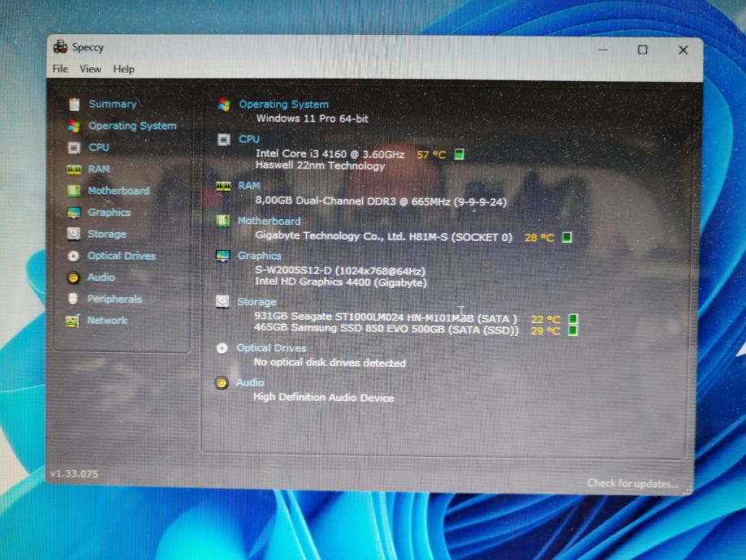Image resolution: width=746 pixels, height=560 pixels.
Task: Click 8,00GB Dual-Channel DDR3 text line
Action: tap(381, 201)
